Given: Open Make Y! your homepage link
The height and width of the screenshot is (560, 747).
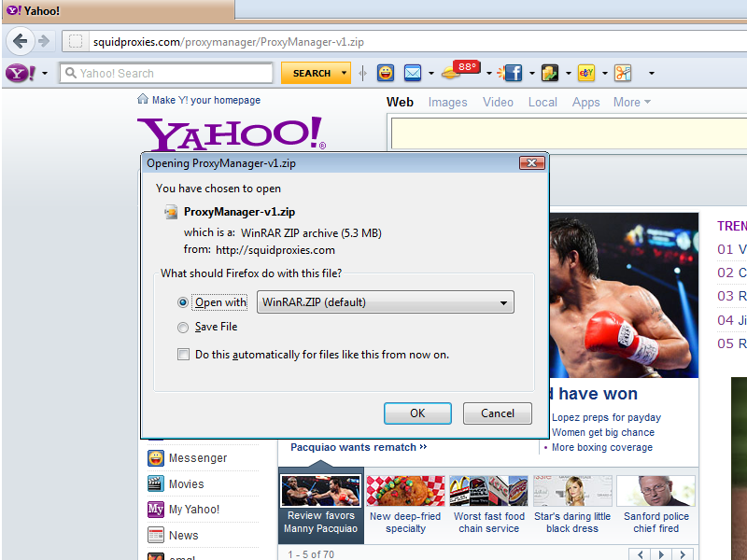Looking at the screenshot, I should [x=206, y=100].
